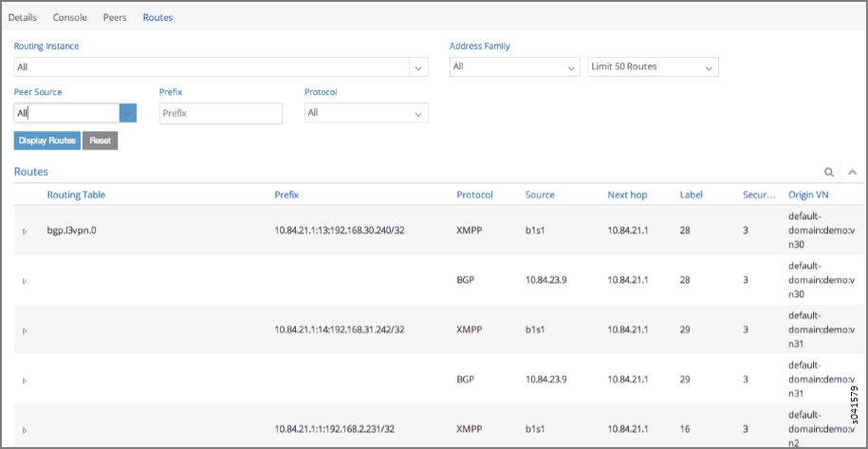Switch to the Details tab

coord(23,17)
